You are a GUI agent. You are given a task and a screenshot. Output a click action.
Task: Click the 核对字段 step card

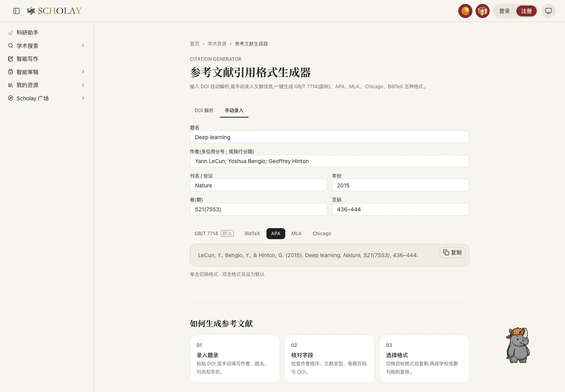[330, 359]
